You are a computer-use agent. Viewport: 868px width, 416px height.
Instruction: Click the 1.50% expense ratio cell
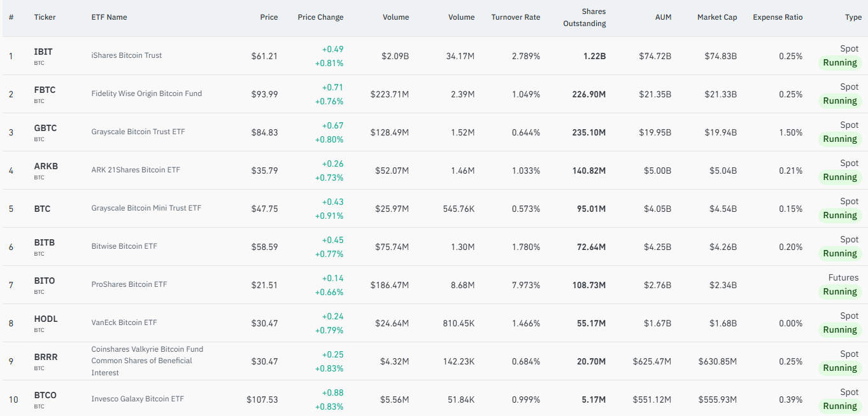(790, 132)
